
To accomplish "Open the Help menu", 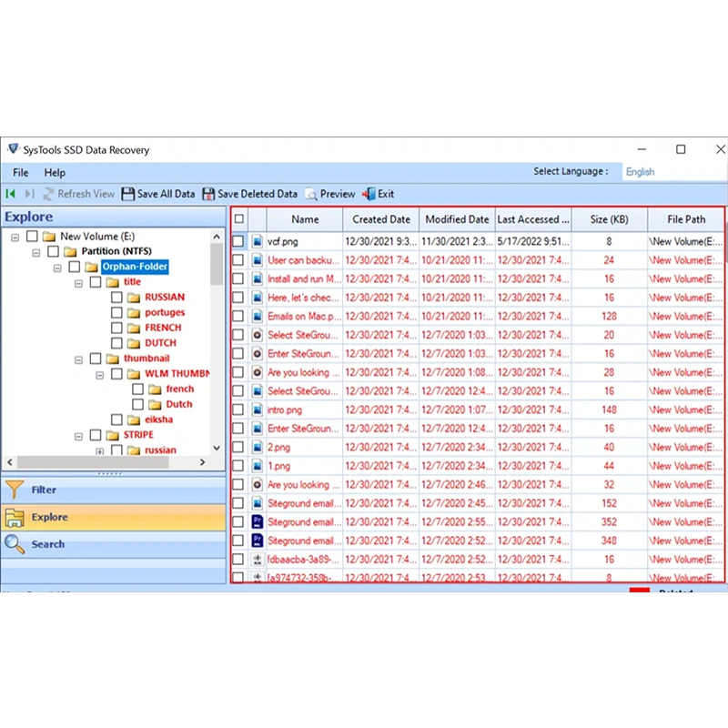I will 55,173.
